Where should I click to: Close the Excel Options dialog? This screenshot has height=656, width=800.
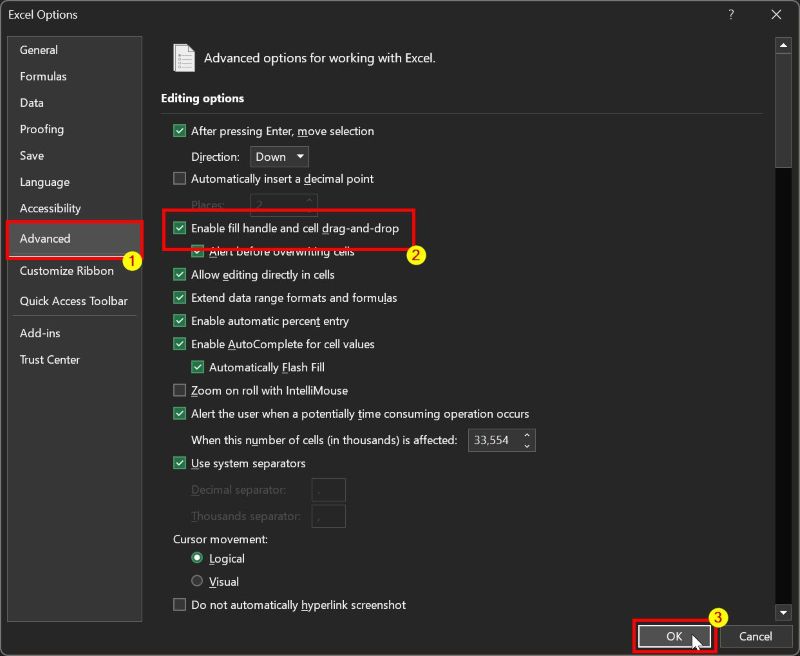(x=777, y=15)
